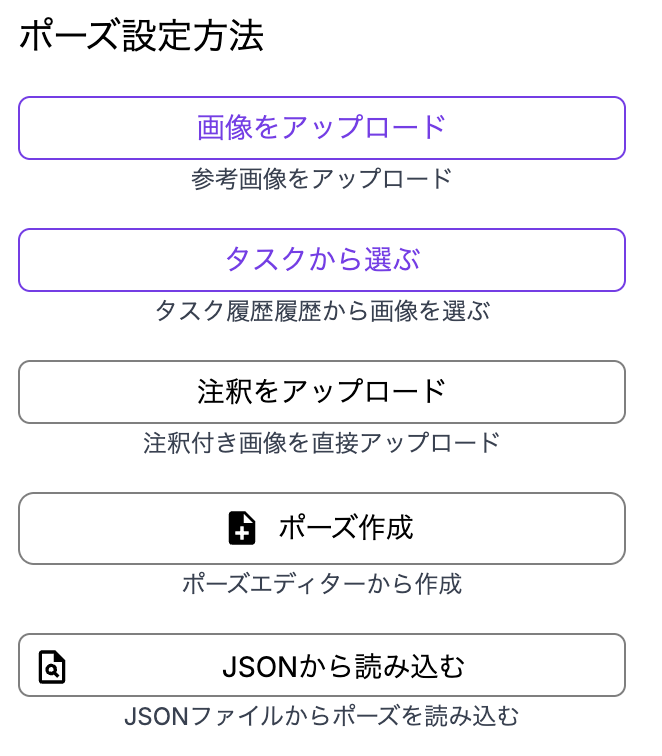The image size is (662, 756).
Task: Select the タスクから選ぶ option
Action: 322,260
